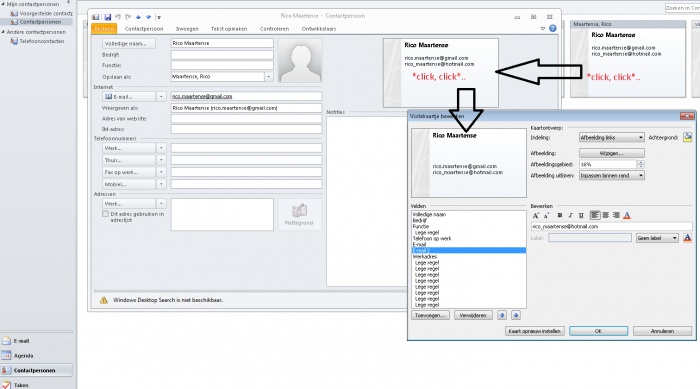Decrease font size in Bewerken toolbar
700x389 pixels.
pyautogui.click(x=546, y=215)
